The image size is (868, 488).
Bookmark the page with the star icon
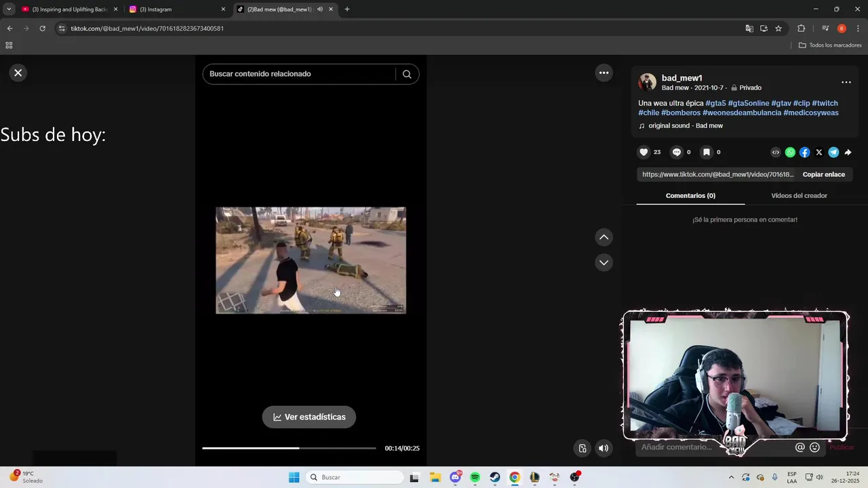point(778,28)
